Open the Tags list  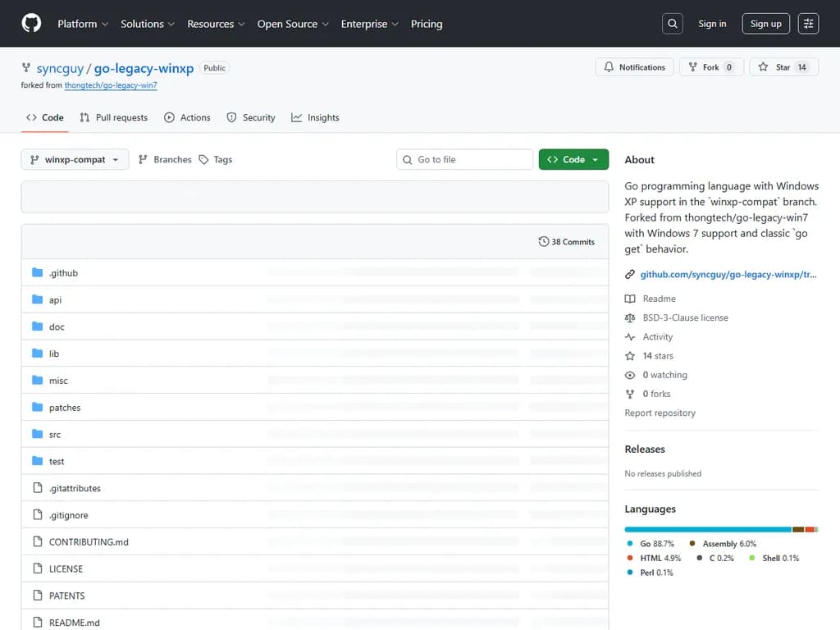[x=216, y=160]
